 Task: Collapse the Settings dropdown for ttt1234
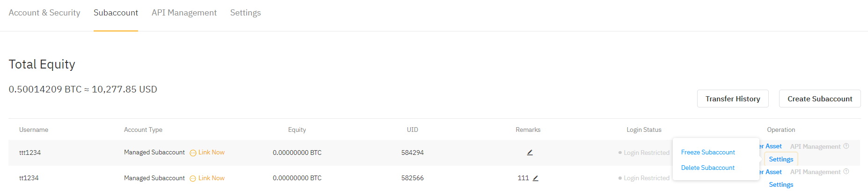pos(781,160)
